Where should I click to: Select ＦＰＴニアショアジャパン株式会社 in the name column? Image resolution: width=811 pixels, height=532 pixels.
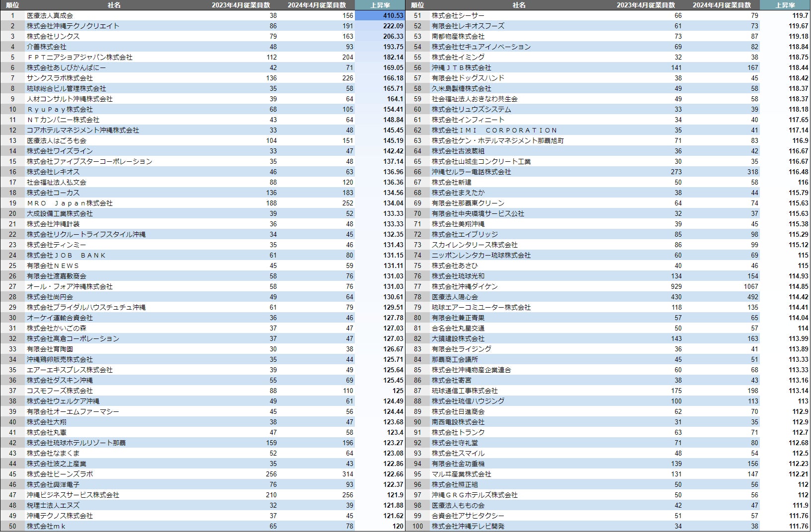[79, 57]
